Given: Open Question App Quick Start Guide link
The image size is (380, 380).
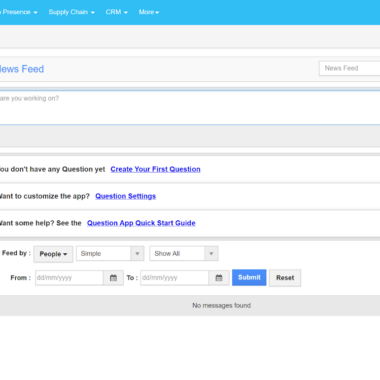Looking at the screenshot, I should 141,223.
